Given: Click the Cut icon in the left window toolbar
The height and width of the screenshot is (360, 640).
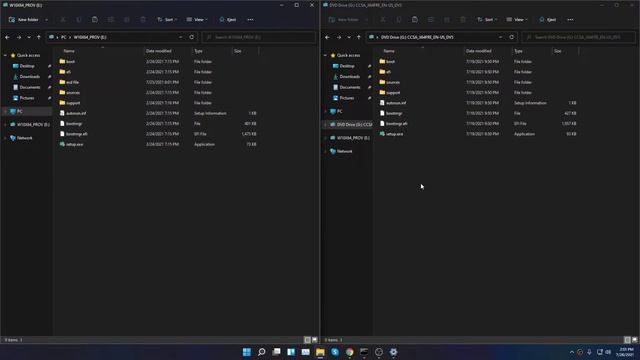Looking at the screenshot, I should [63, 20].
